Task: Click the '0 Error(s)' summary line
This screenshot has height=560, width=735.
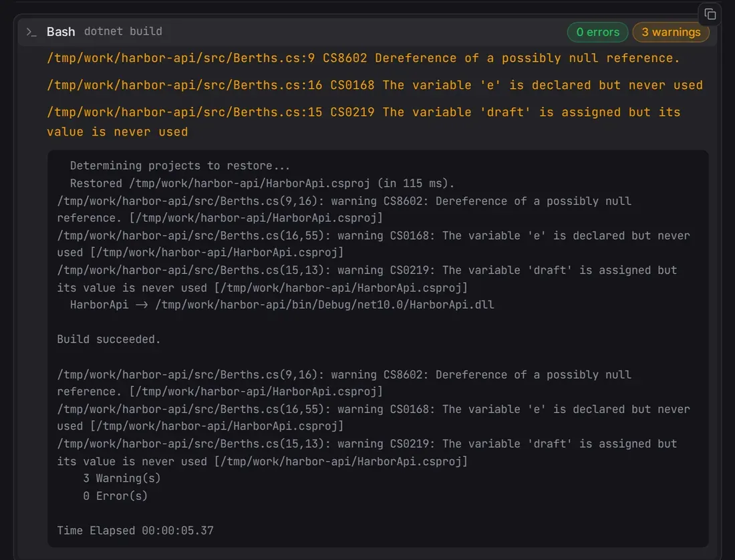Action: tap(116, 496)
